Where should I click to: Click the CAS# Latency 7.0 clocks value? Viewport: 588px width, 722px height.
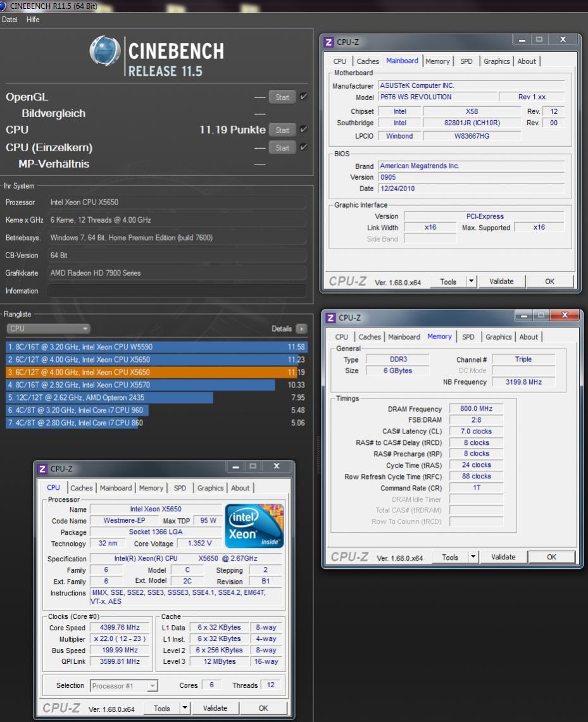point(476,432)
